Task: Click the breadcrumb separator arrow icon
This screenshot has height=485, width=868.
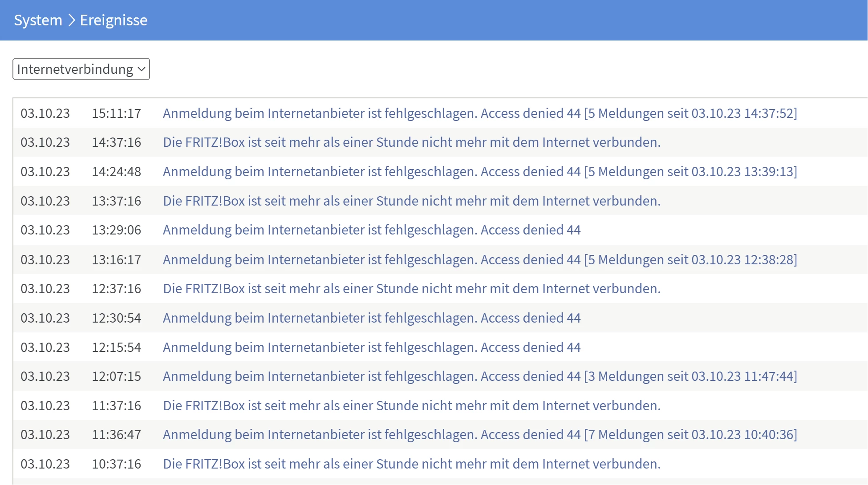Action: tap(71, 20)
